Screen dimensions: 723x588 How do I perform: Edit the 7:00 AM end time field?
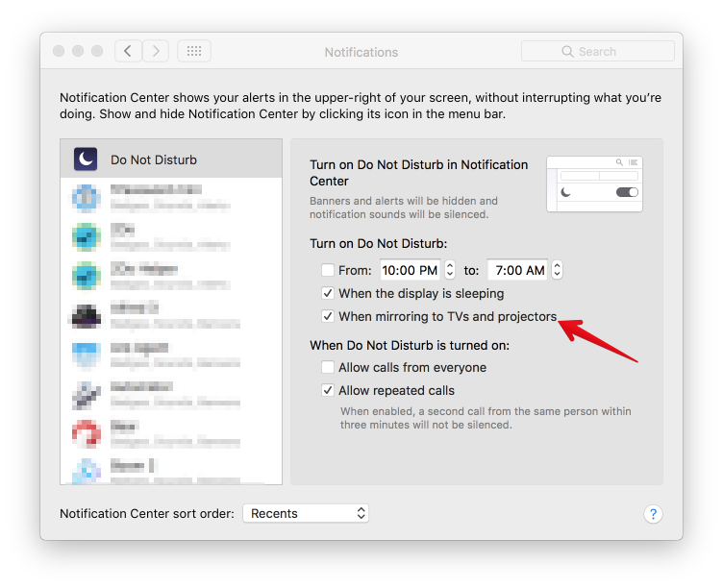518,270
